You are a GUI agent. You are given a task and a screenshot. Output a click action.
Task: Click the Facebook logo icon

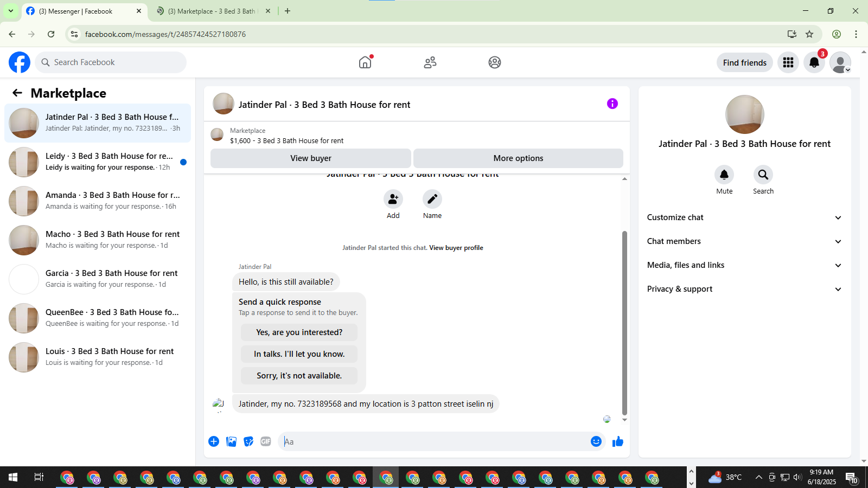pos(20,62)
